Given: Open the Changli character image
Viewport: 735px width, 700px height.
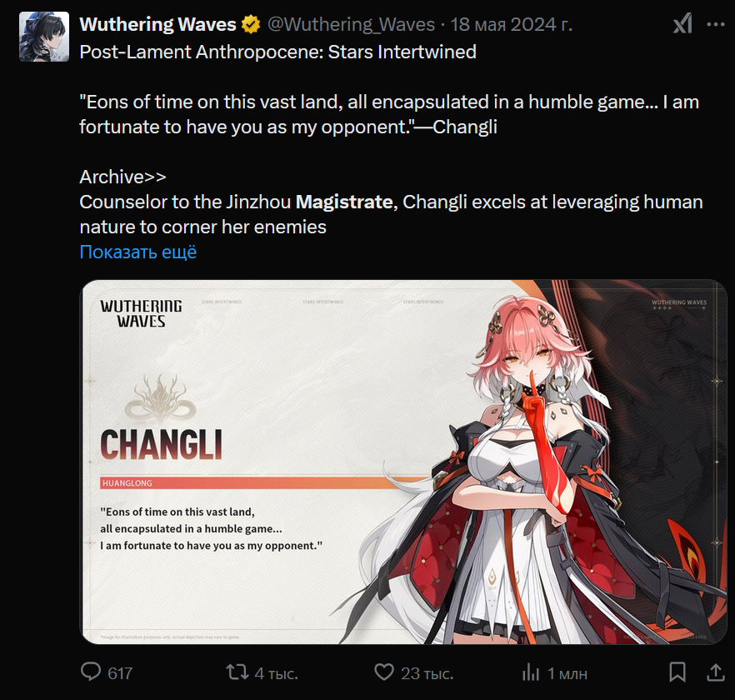Looking at the screenshot, I should coord(403,462).
